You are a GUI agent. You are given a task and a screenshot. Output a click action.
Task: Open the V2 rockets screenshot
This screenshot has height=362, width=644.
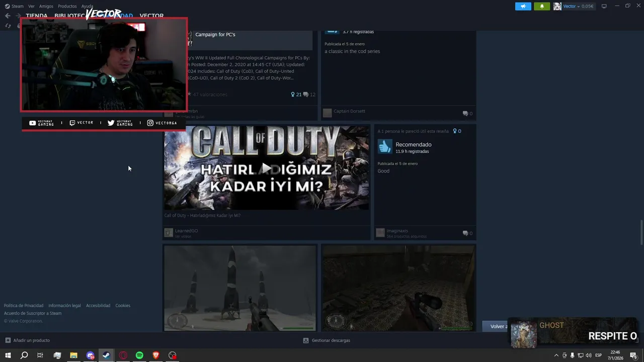coord(240,289)
